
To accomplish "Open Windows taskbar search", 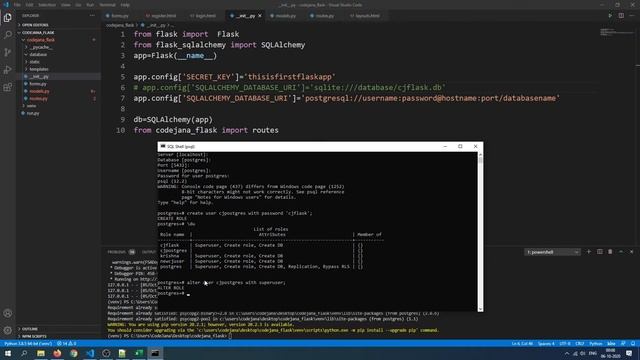I will point(24,353).
